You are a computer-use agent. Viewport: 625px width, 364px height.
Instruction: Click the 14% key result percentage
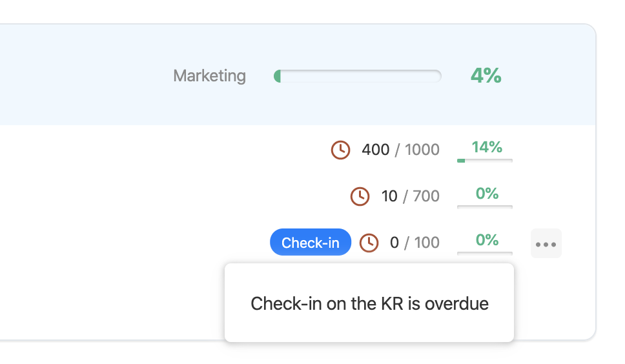[x=486, y=147]
